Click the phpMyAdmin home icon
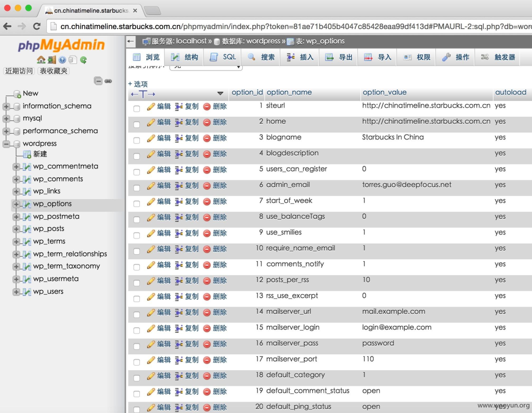This screenshot has width=532, height=413. click(41, 60)
